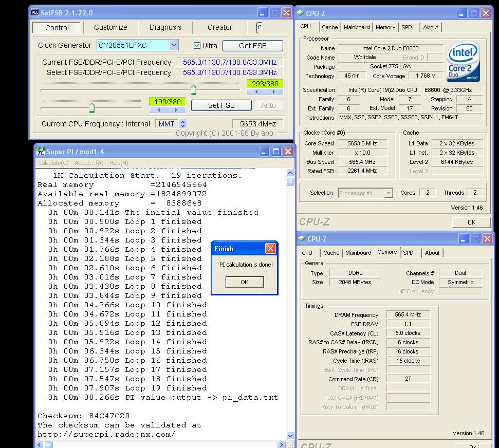The image size is (499, 448).
Task: Click the Multiplier x 10.0 value
Action: coord(362,153)
